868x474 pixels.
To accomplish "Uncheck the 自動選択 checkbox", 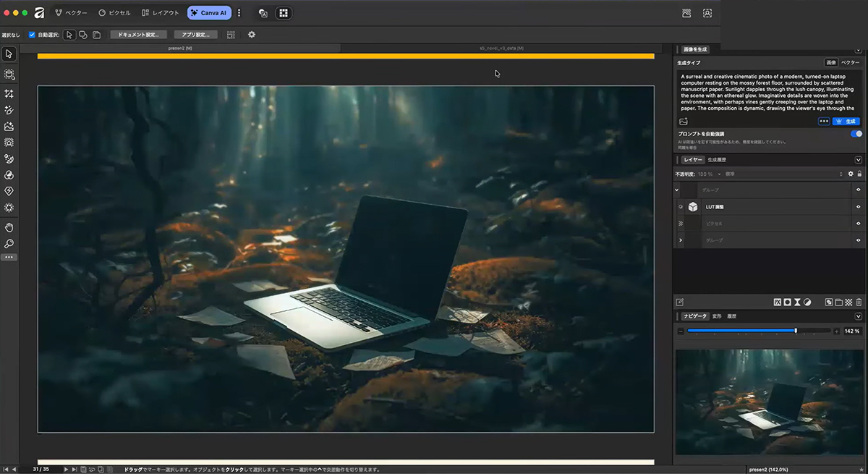I will [32, 35].
